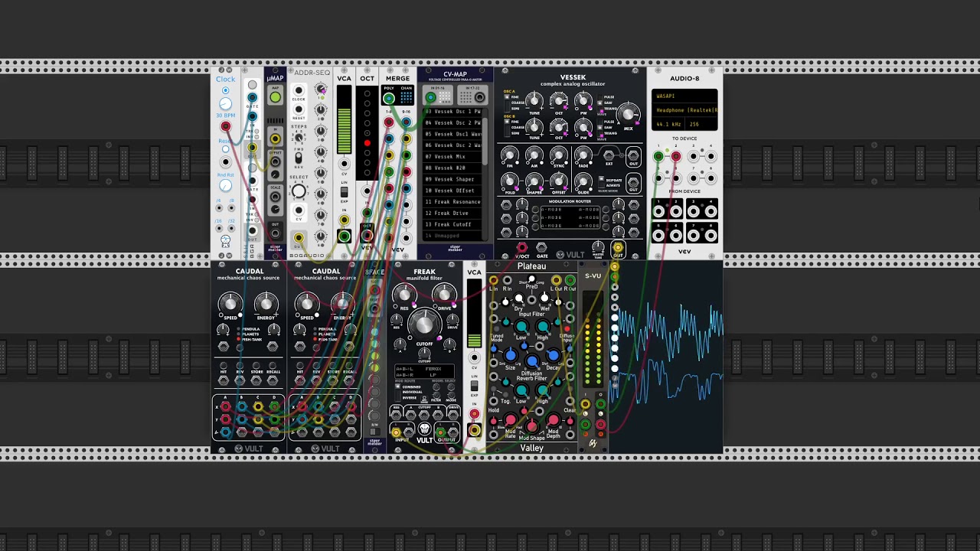Click AUDIO-8 To Device jack 2
Screen dimensions: 980x551
tap(675, 157)
